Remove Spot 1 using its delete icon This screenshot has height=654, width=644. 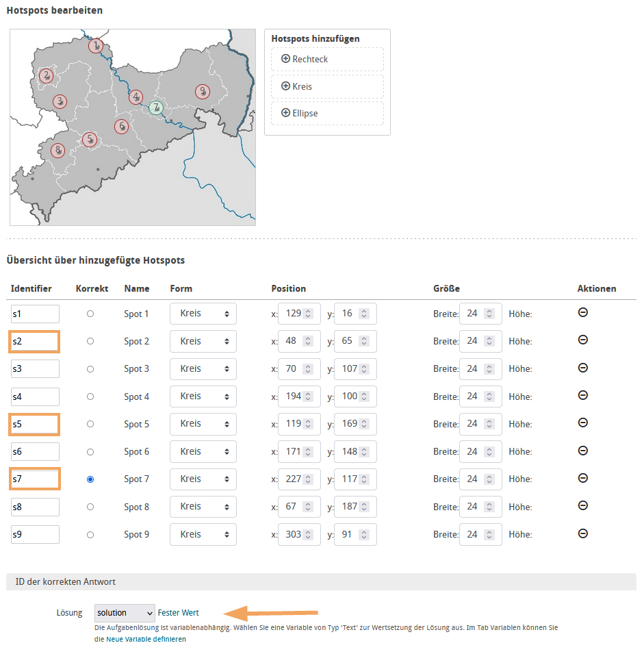pos(582,313)
